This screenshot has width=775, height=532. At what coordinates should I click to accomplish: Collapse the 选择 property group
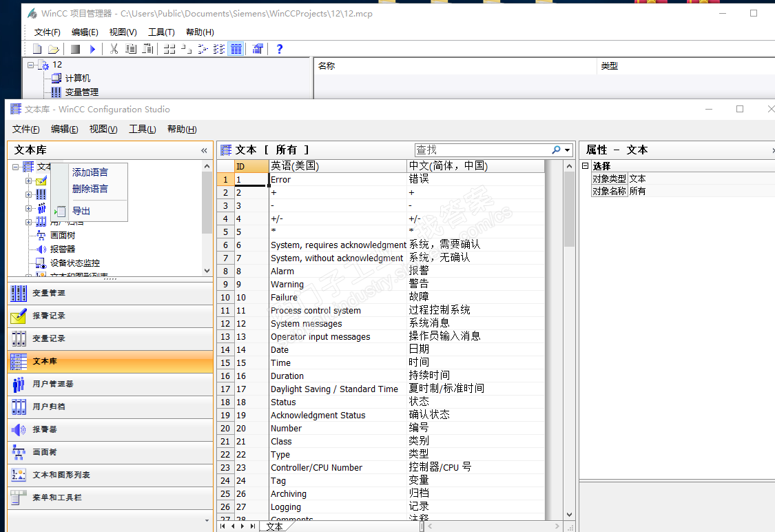click(585, 166)
